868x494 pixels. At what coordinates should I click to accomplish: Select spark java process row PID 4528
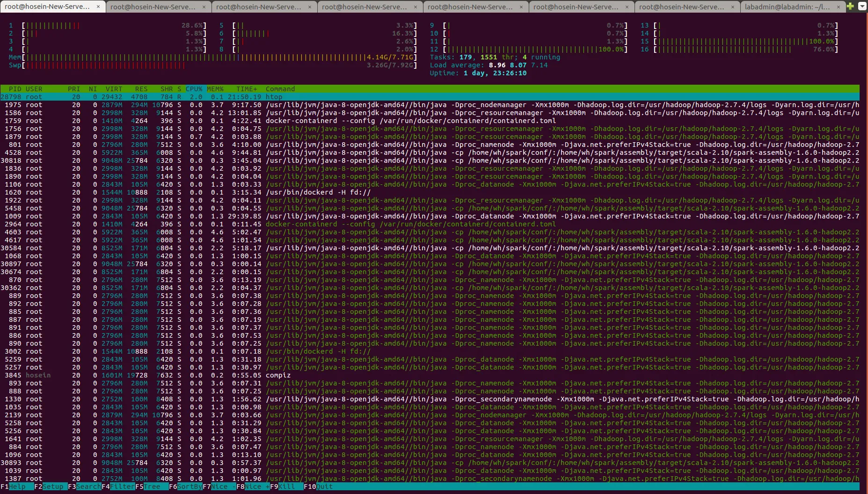(430, 153)
